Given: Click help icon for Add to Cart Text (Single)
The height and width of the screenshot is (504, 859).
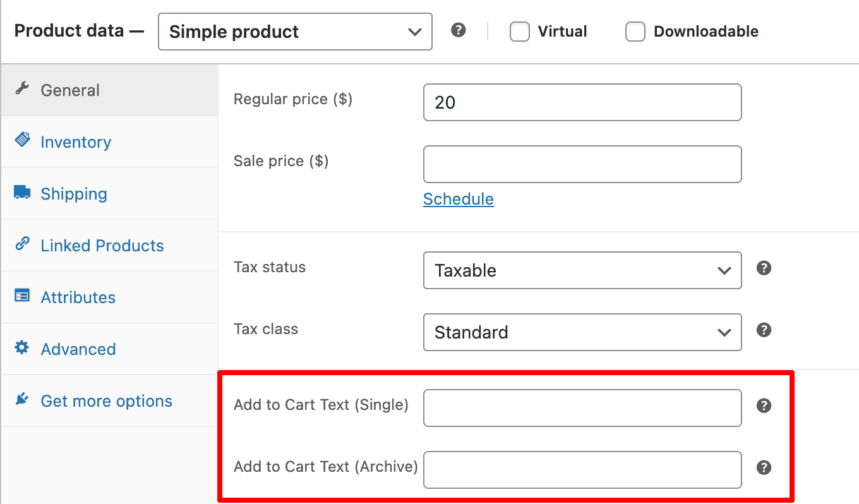Looking at the screenshot, I should pos(764,405).
